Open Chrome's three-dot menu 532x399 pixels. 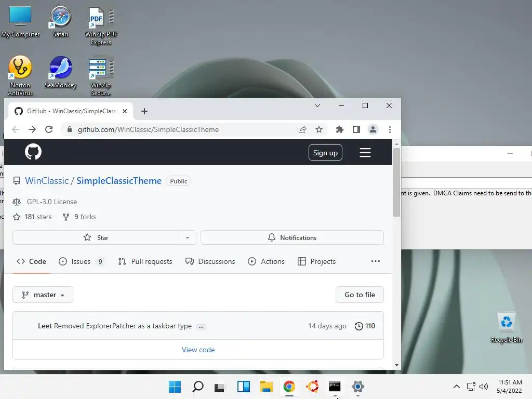click(390, 129)
